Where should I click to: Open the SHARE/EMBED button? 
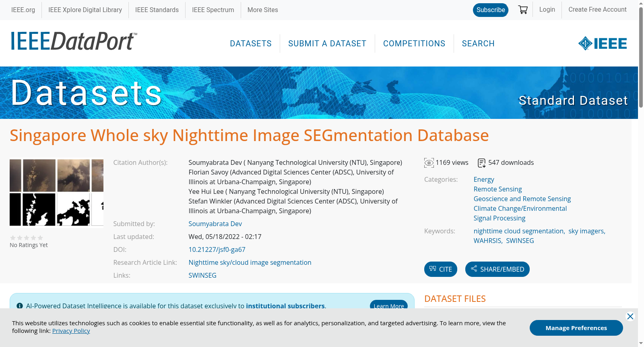point(497,269)
